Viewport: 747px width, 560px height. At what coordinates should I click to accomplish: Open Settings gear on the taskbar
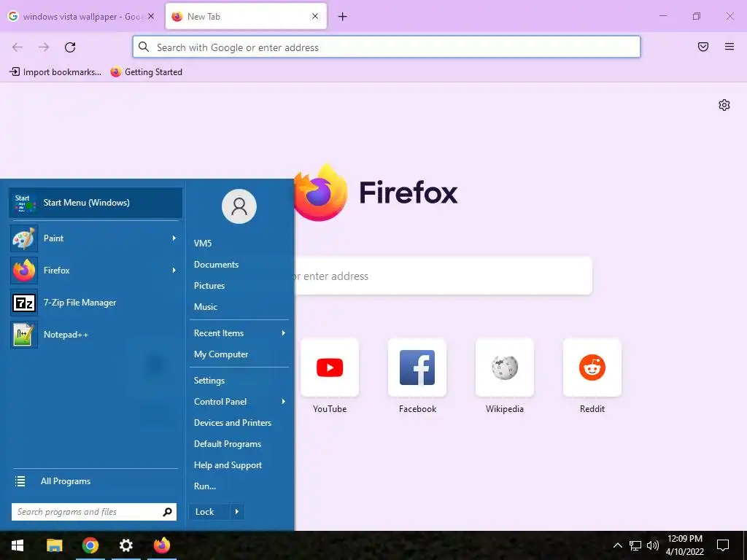point(125,545)
